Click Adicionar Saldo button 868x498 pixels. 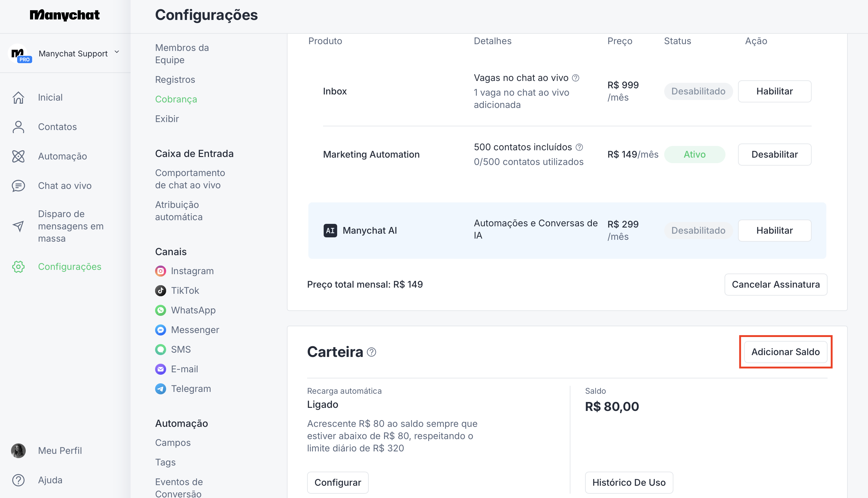click(x=786, y=352)
